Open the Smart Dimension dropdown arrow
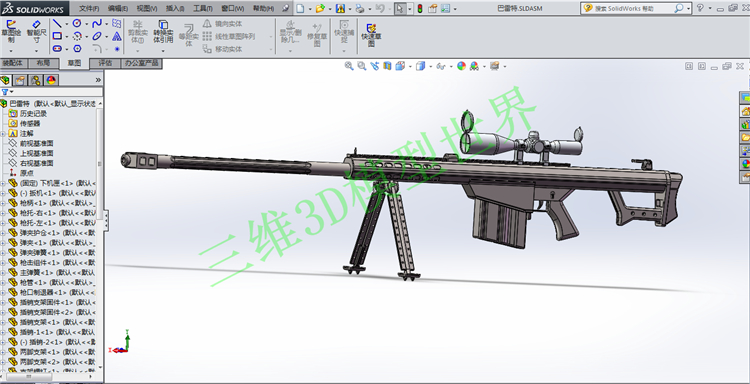 [x=36, y=51]
